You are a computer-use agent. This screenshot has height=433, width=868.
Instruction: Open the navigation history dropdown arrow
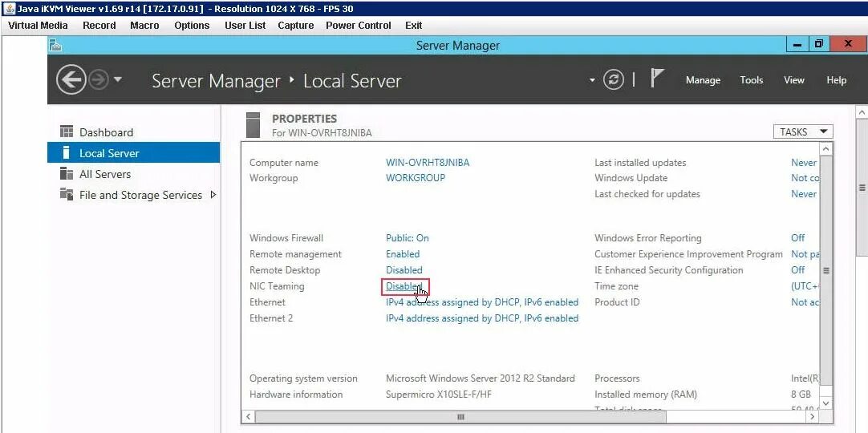(117, 79)
